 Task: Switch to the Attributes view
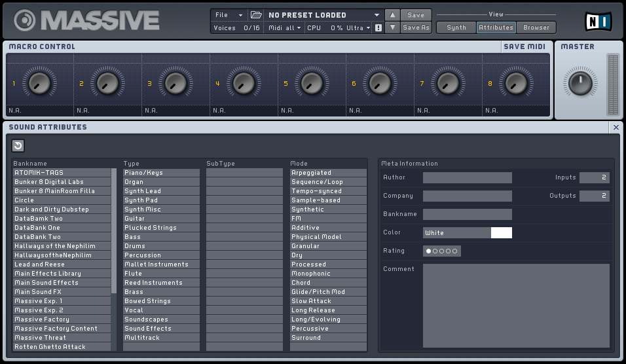pyautogui.click(x=496, y=27)
